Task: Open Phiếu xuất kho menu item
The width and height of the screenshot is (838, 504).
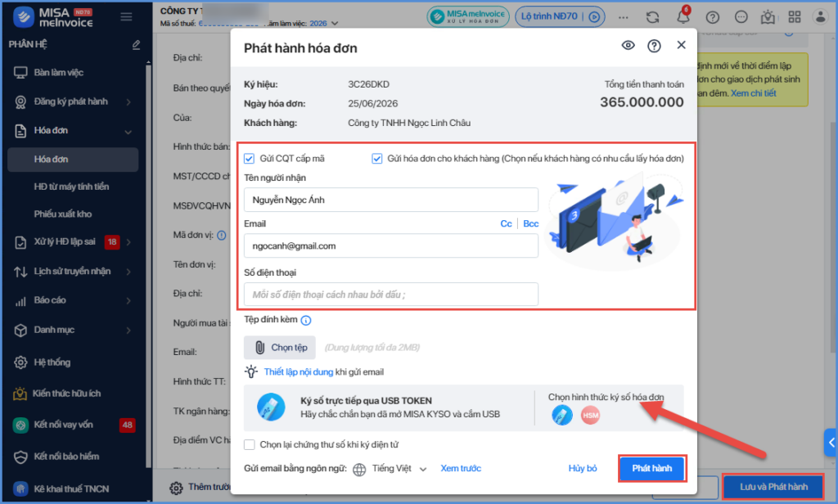Action: click(x=63, y=214)
